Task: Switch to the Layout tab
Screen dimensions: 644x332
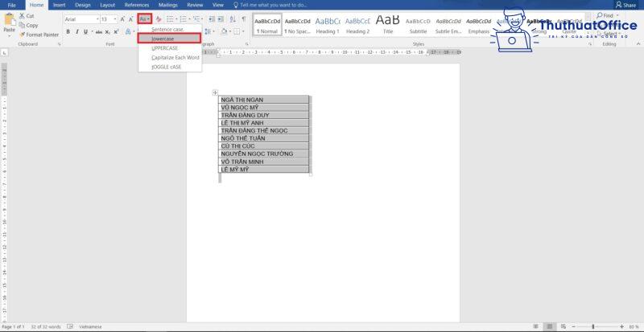Action: coord(108,5)
